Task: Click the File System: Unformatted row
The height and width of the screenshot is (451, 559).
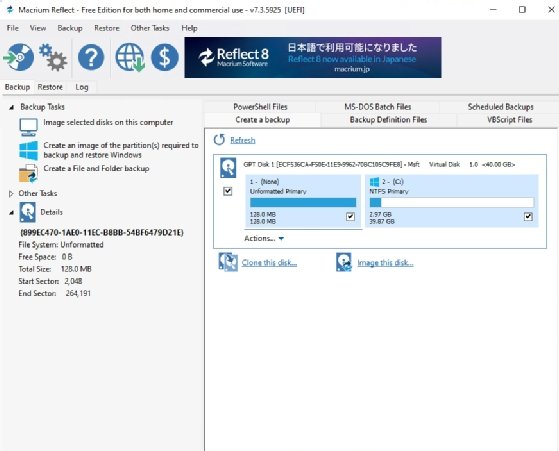Action: pos(61,245)
